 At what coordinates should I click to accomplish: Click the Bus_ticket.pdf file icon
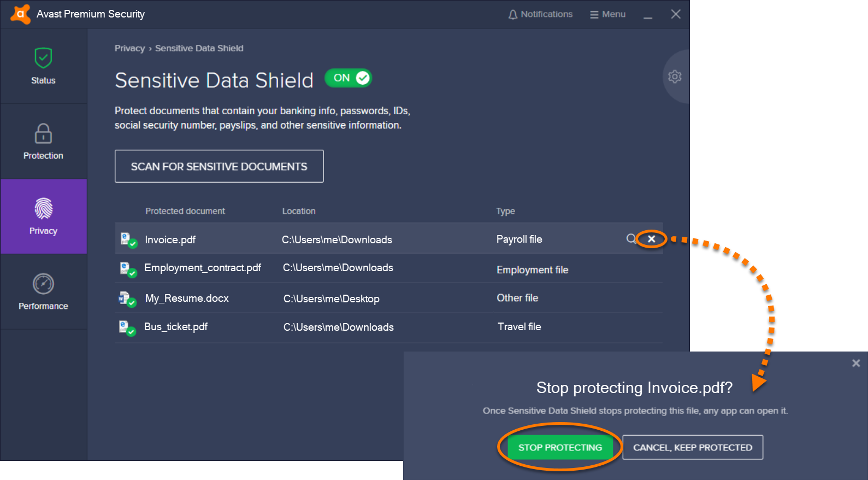(127, 327)
